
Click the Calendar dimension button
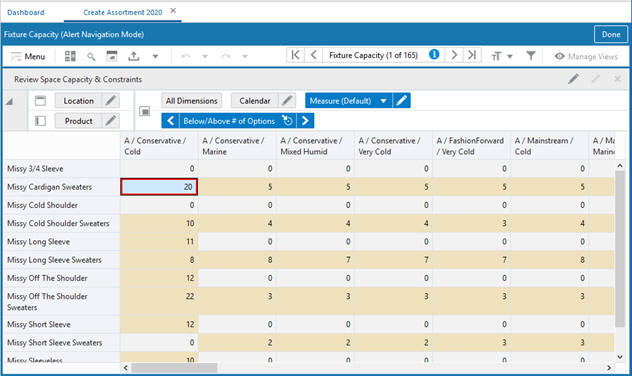[x=254, y=101]
